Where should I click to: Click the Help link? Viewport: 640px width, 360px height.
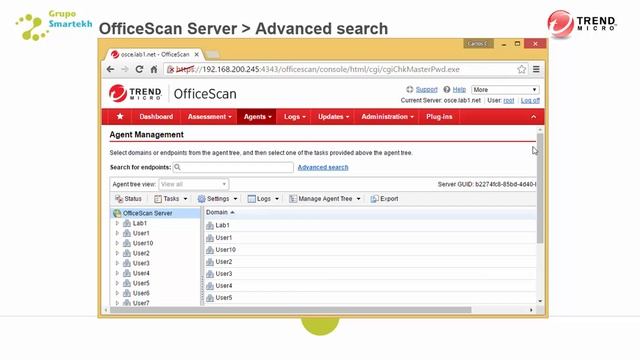pyautogui.click(x=459, y=89)
